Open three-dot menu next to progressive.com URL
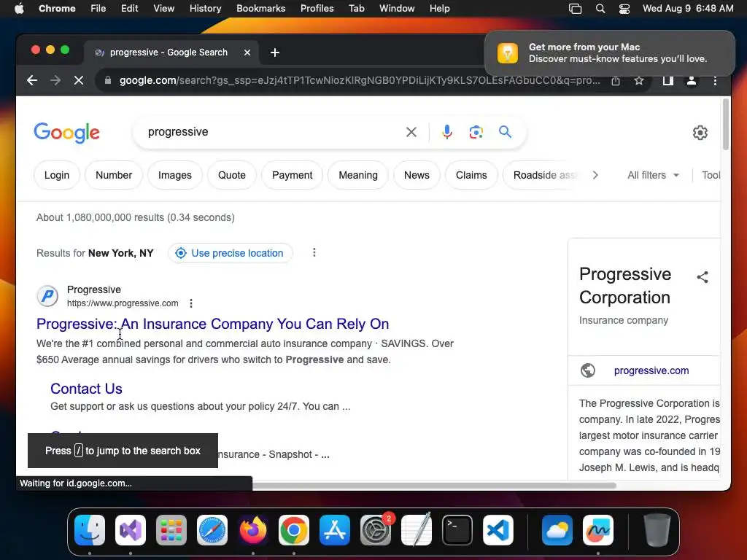Image resolution: width=747 pixels, height=560 pixels. 191,303
